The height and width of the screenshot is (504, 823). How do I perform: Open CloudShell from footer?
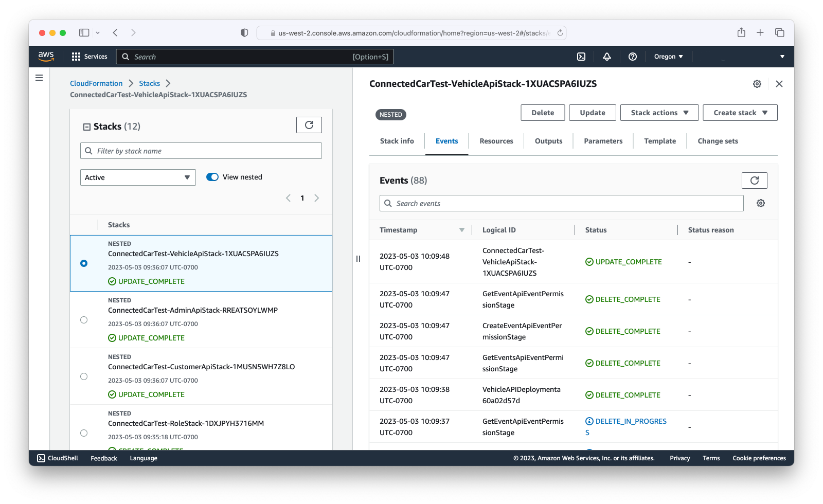click(58, 458)
